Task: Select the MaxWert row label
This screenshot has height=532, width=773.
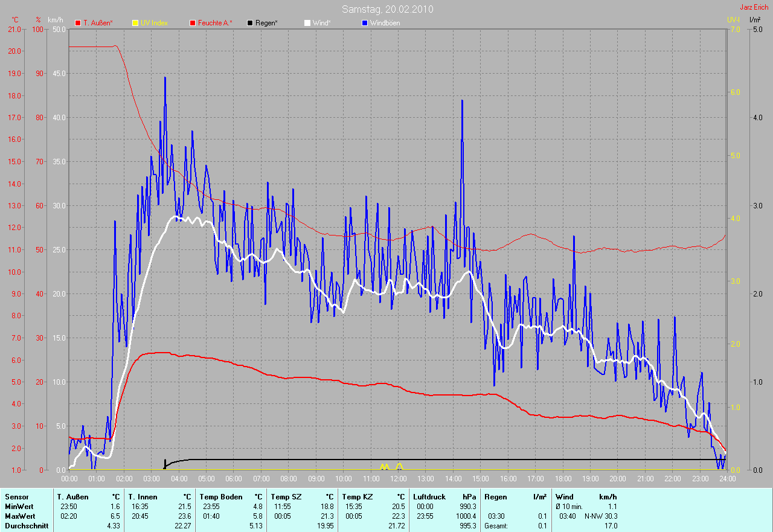Action: (20, 516)
